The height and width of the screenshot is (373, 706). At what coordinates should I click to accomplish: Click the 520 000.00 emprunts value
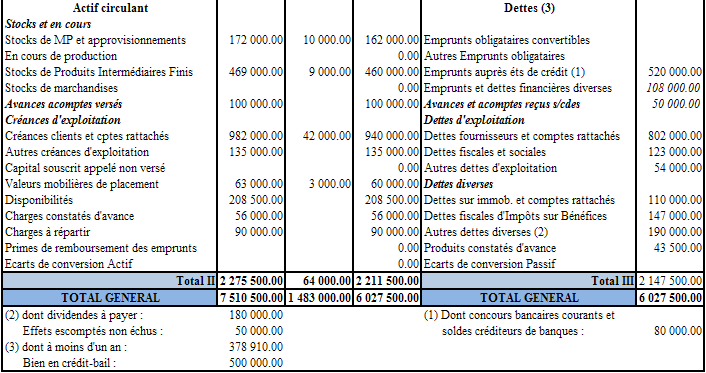674,72
